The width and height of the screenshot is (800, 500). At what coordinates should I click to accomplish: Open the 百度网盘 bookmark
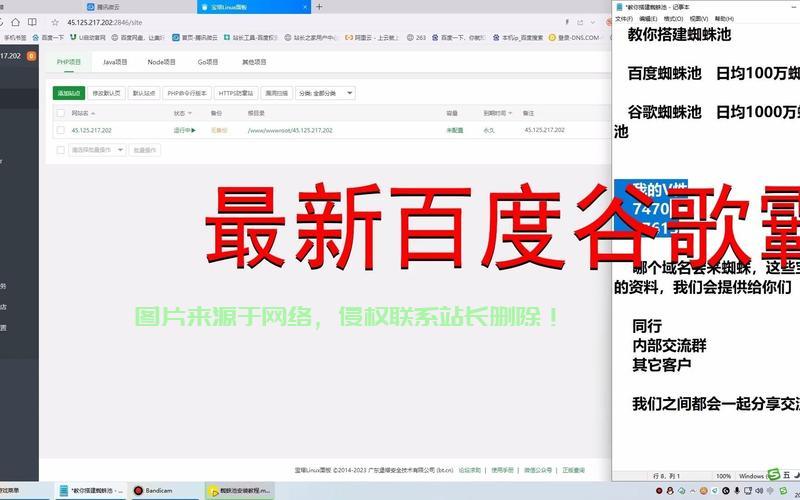coord(136,37)
